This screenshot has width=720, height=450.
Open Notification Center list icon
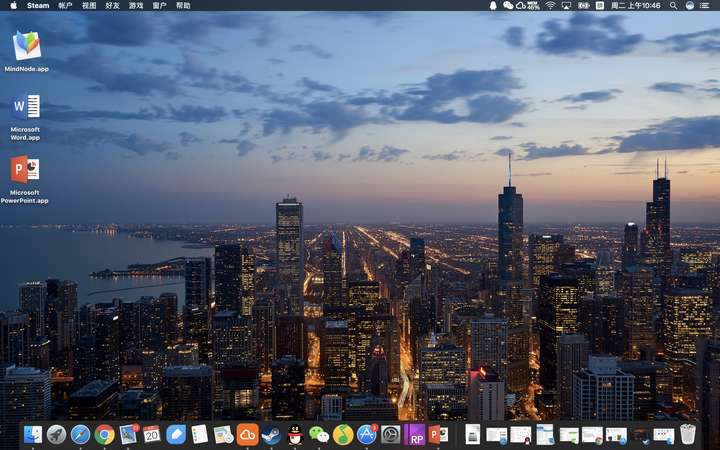[704, 6]
